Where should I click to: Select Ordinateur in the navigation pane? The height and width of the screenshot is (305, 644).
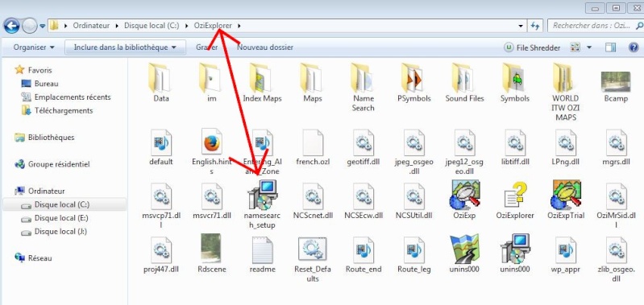pyautogui.click(x=39, y=191)
